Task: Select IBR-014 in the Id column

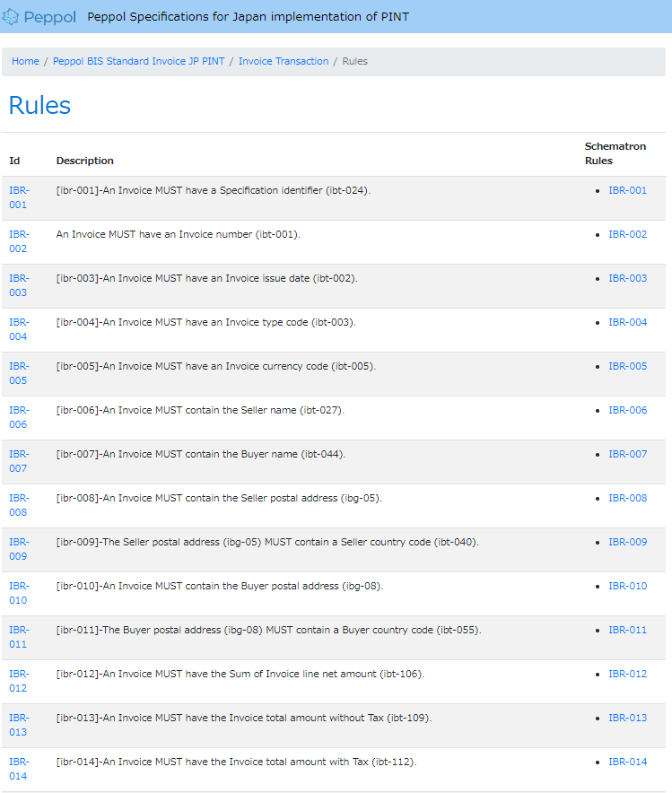Action: pyautogui.click(x=19, y=769)
